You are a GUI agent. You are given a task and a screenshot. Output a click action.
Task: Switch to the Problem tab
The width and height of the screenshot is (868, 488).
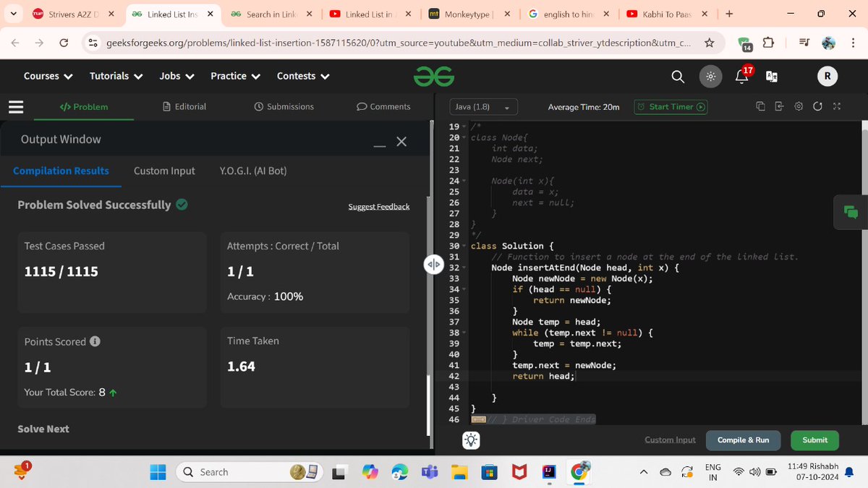[x=84, y=107]
